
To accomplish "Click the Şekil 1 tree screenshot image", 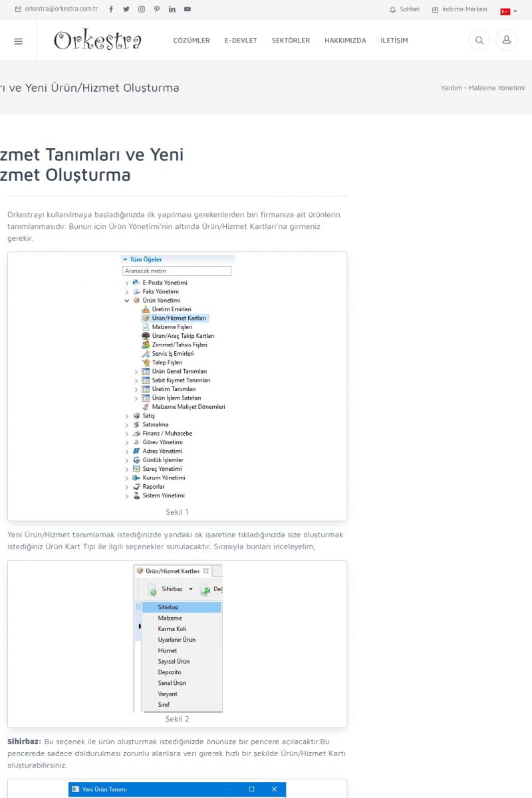I will 178,377.
